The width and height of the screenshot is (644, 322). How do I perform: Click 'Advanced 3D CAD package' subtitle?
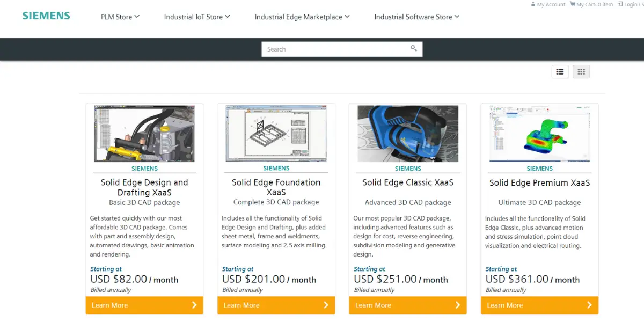point(408,202)
